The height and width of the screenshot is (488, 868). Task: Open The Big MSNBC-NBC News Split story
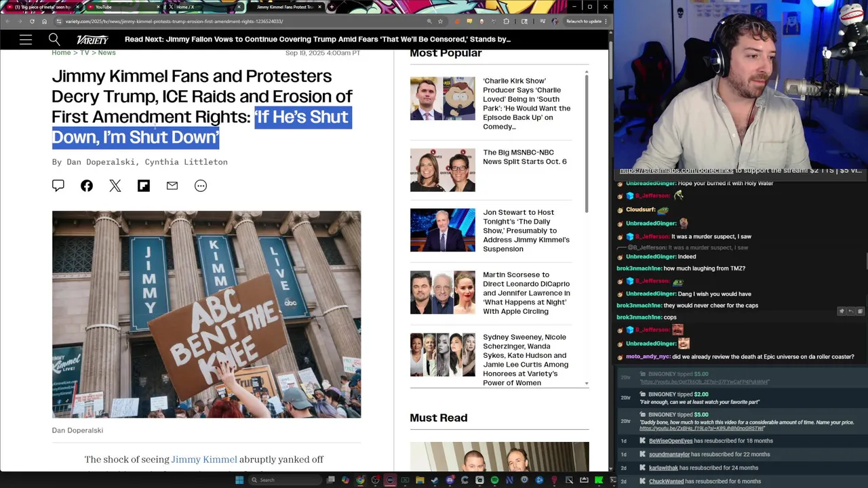[525, 157]
